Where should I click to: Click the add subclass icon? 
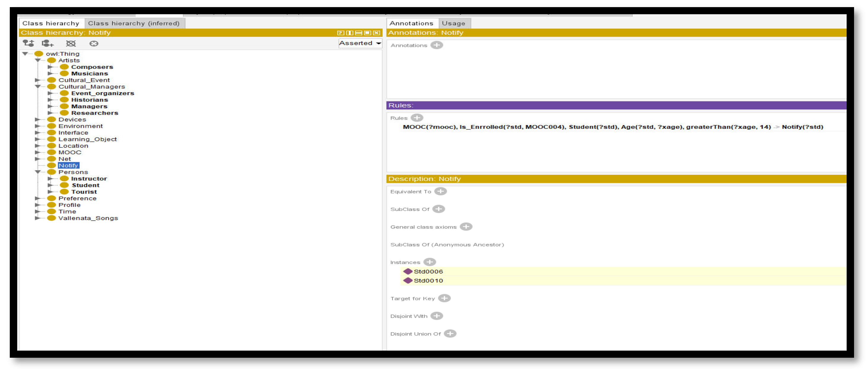tap(28, 43)
